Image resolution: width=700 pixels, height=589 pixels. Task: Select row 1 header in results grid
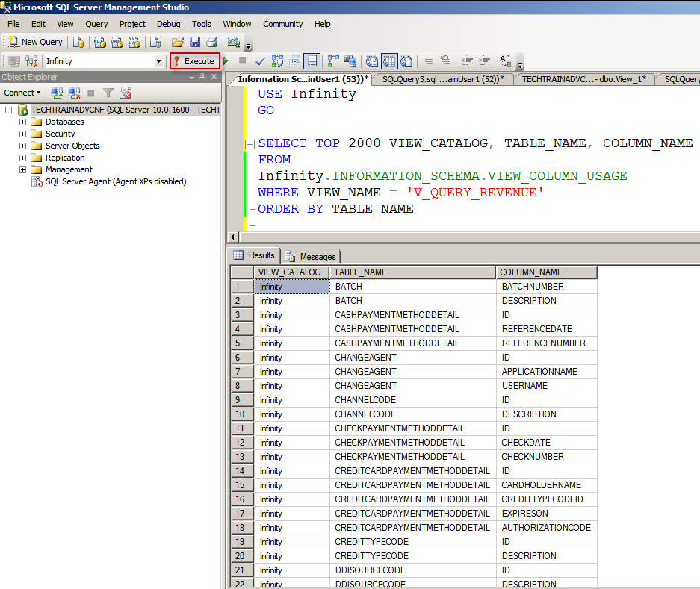click(242, 287)
